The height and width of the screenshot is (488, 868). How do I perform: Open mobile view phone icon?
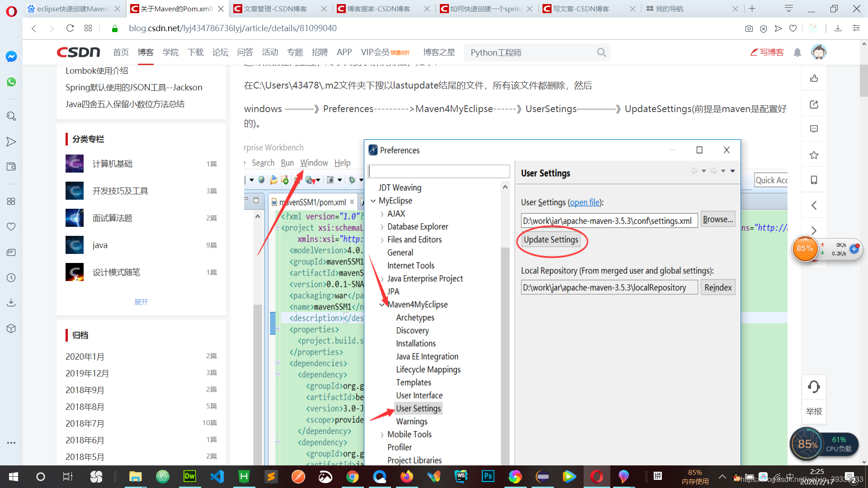coord(814,180)
